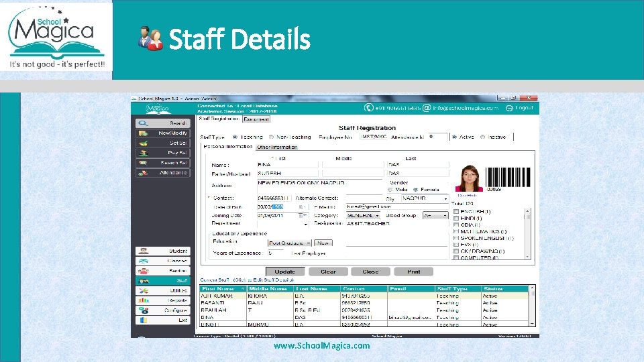Open the Other Information tab
The height and width of the screenshot is (362, 644).
point(277,147)
